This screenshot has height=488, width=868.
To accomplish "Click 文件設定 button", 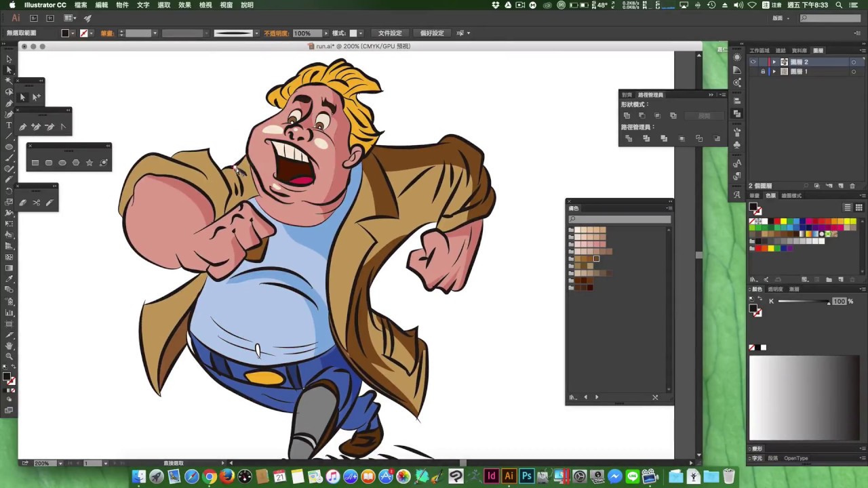I will tap(390, 33).
